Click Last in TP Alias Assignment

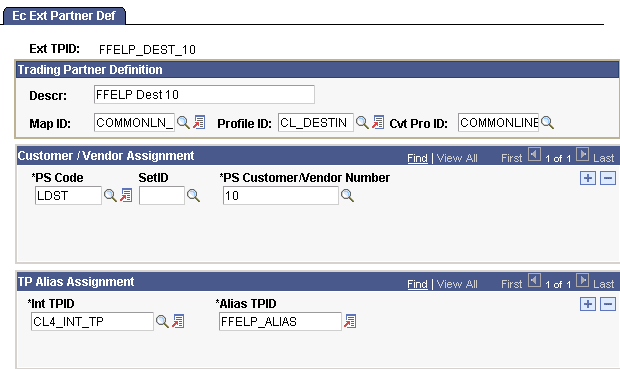(x=603, y=284)
